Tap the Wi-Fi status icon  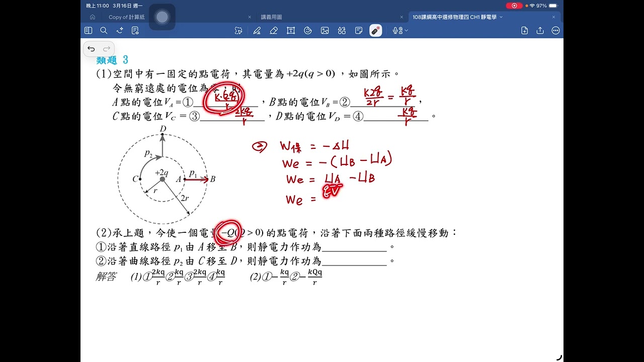(x=532, y=6)
